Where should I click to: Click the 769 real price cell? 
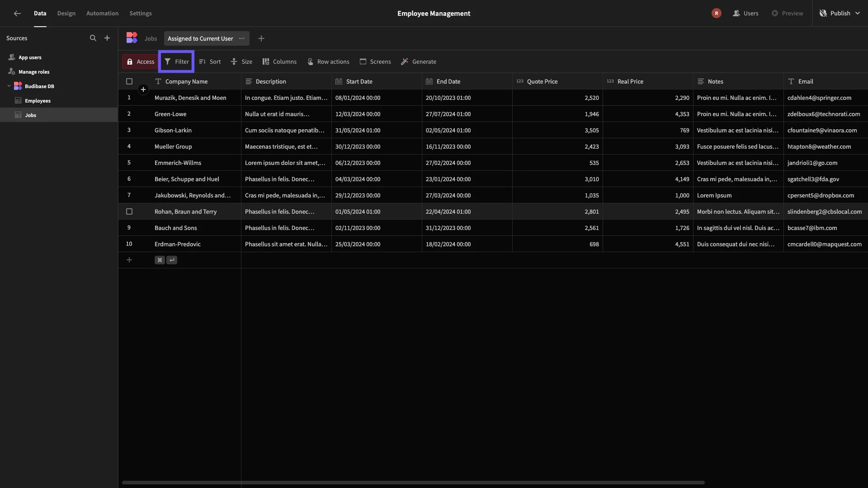pyautogui.click(x=648, y=130)
